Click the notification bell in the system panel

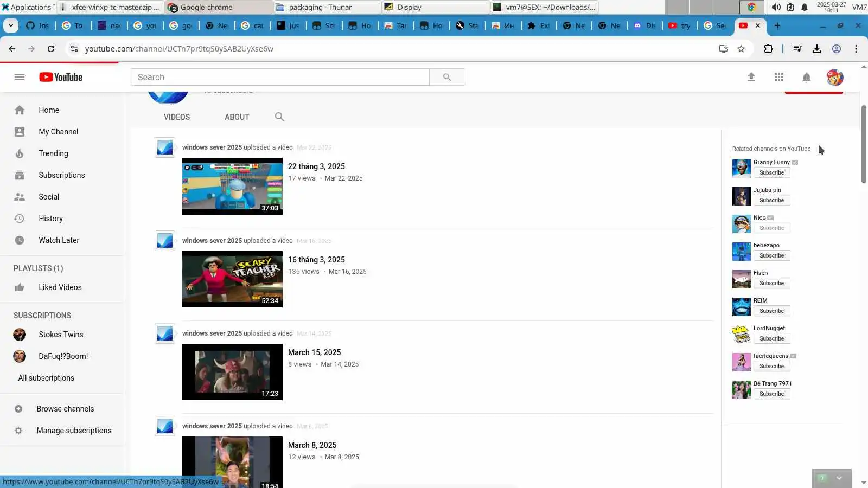click(805, 7)
